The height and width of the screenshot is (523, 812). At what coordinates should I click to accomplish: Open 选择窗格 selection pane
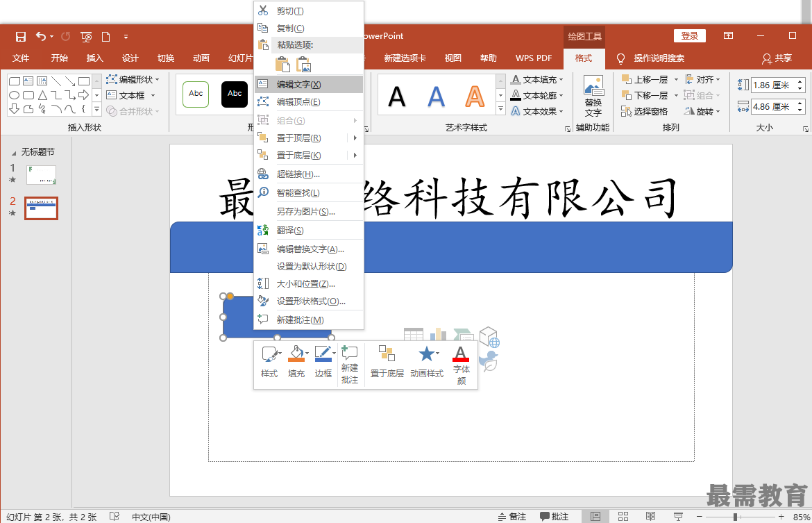click(645, 111)
